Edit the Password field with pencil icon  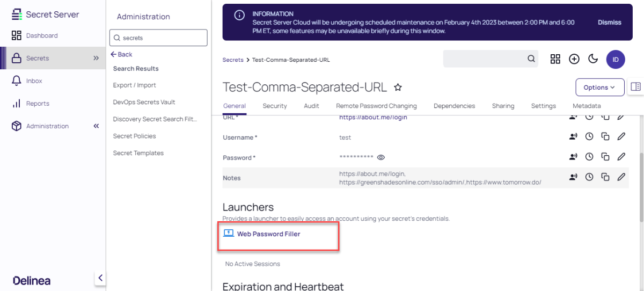coord(621,157)
